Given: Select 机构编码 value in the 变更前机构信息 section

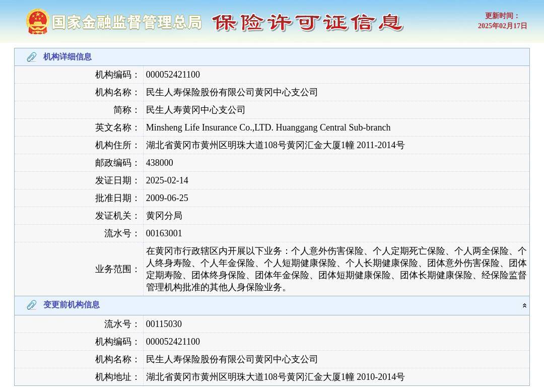Looking at the screenshot, I should point(173,342).
